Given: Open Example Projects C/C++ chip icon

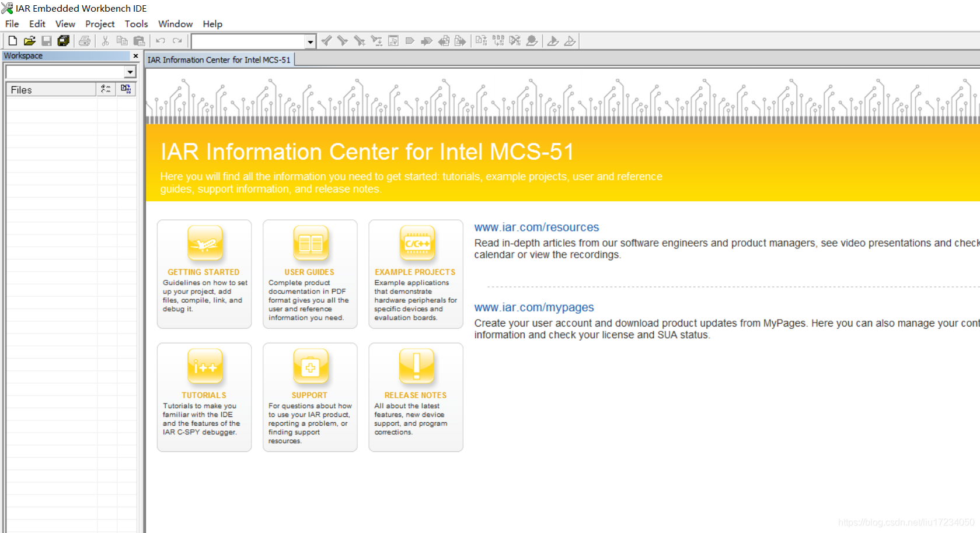Looking at the screenshot, I should [x=417, y=243].
